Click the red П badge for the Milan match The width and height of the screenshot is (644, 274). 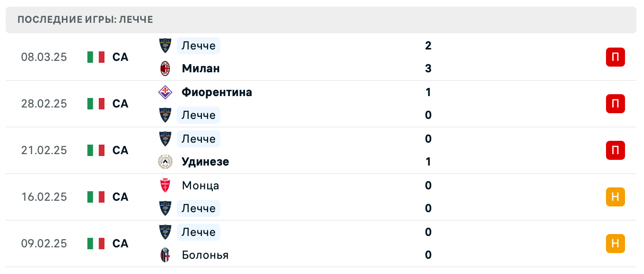tap(616, 57)
